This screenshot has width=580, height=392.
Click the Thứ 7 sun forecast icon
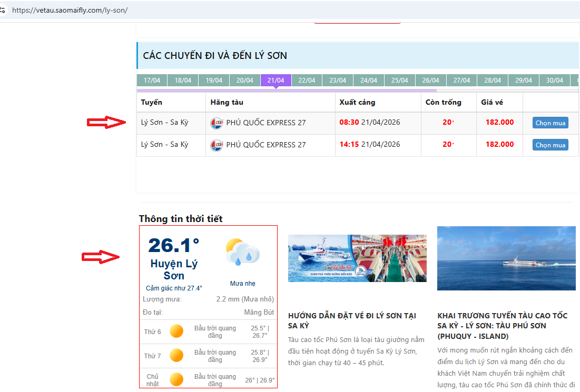[x=176, y=355]
